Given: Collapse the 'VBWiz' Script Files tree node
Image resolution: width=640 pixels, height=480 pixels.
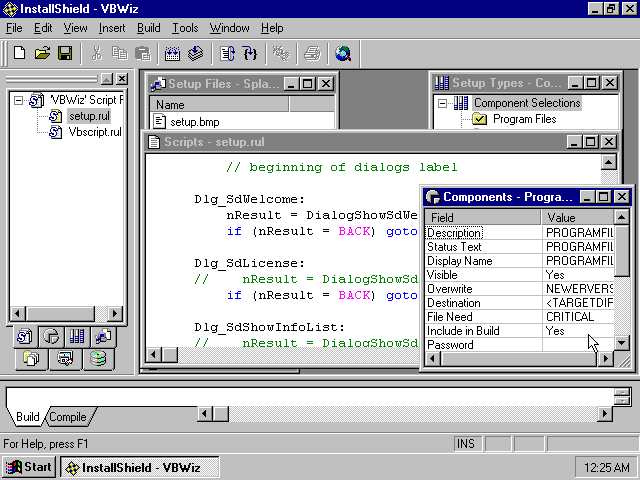Looking at the screenshot, I should 18,100.
